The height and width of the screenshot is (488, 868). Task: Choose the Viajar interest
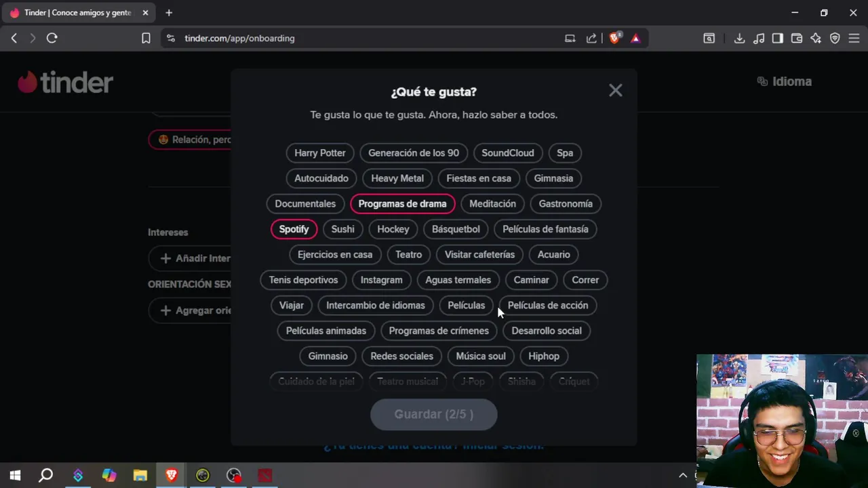[292, 306]
